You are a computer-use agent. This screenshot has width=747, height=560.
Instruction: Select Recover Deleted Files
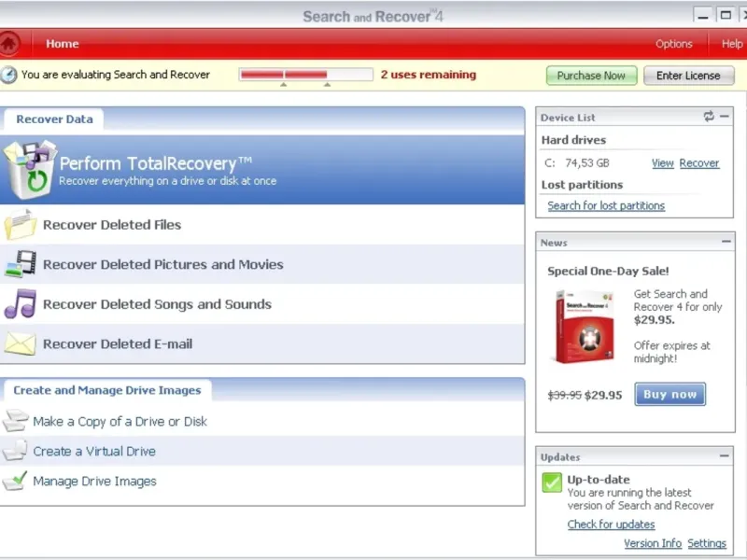click(262, 225)
